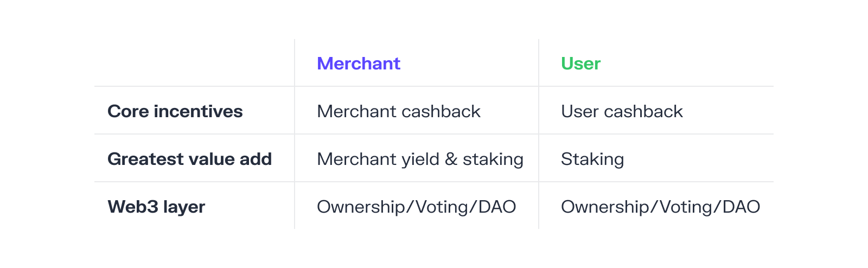The width and height of the screenshot is (868, 268).
Task: Click the User cashback cell
Action: point(622,111)
